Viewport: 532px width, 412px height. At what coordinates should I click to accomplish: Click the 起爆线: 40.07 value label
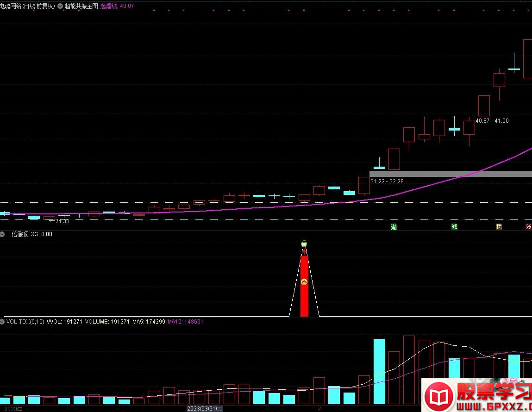click(117, 6)
